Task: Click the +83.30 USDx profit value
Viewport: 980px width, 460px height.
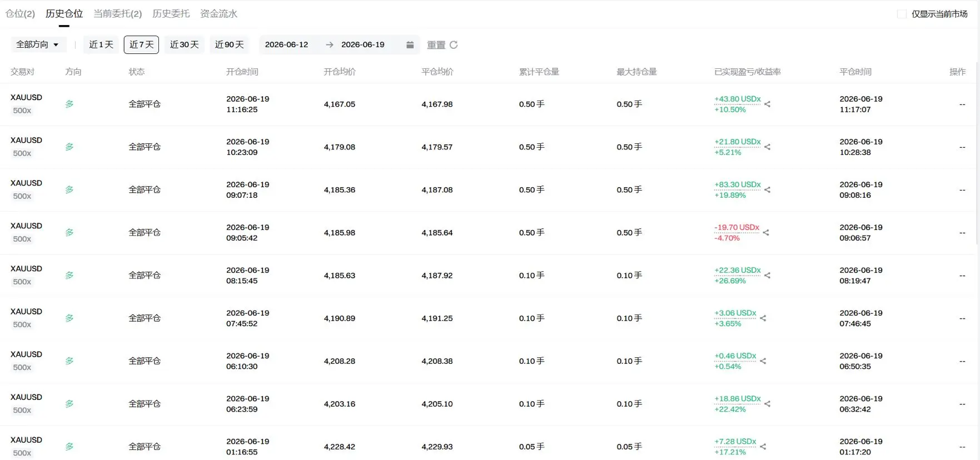Action: pyautogui.click(x=737, y=184)
